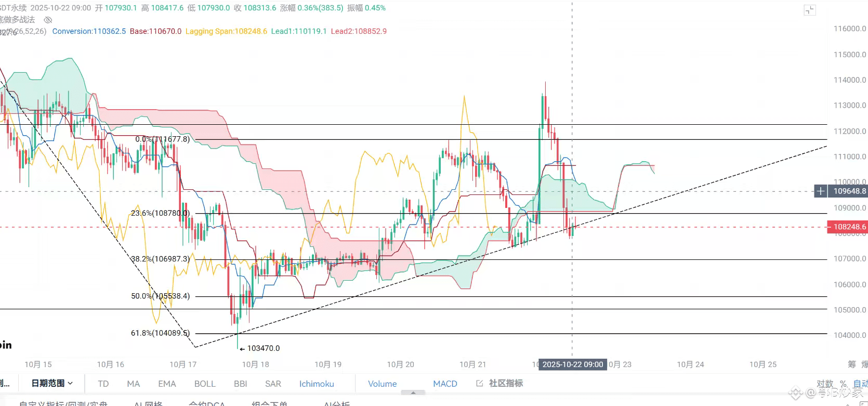Select the BBI indicator

241,384
